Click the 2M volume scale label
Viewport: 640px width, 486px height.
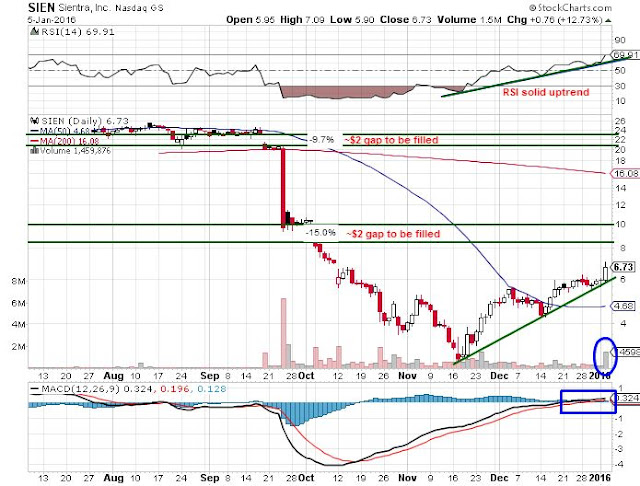[18, 346]
